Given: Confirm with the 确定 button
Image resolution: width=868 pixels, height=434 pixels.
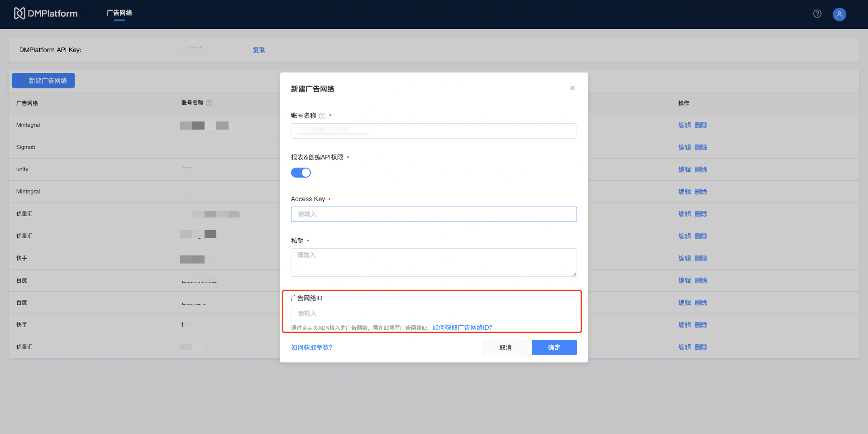Looking at the screenshot, I should (554, 347).
